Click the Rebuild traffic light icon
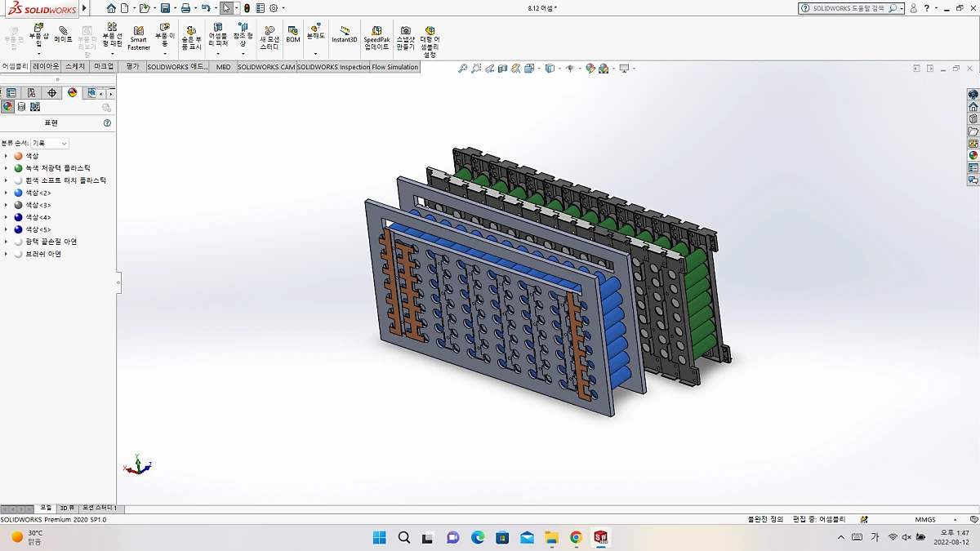Viewport: 980px width, 551px height. click(247, 8)
